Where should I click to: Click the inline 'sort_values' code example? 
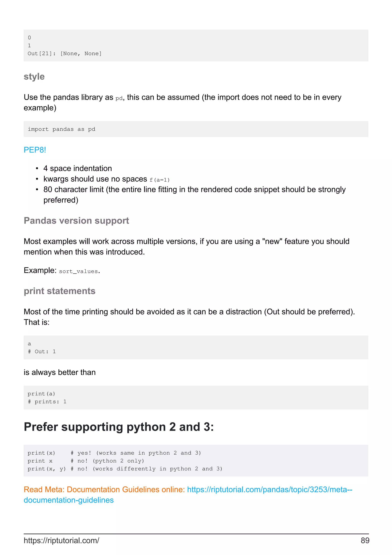pos(78,271)
